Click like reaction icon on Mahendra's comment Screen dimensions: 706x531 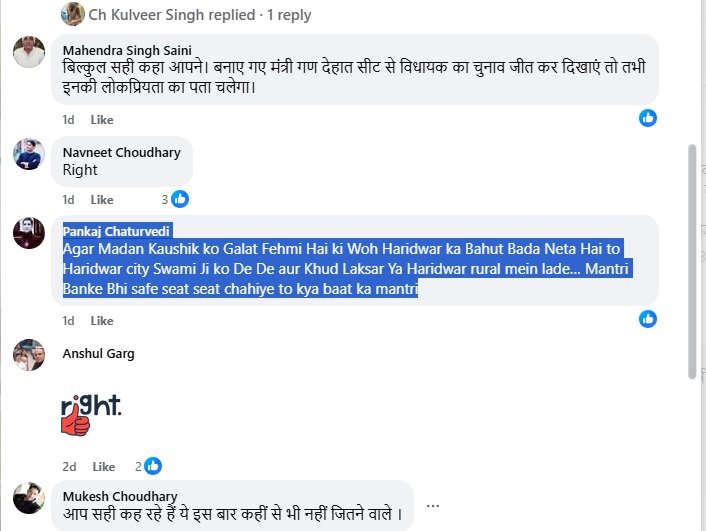click(648, 118)
